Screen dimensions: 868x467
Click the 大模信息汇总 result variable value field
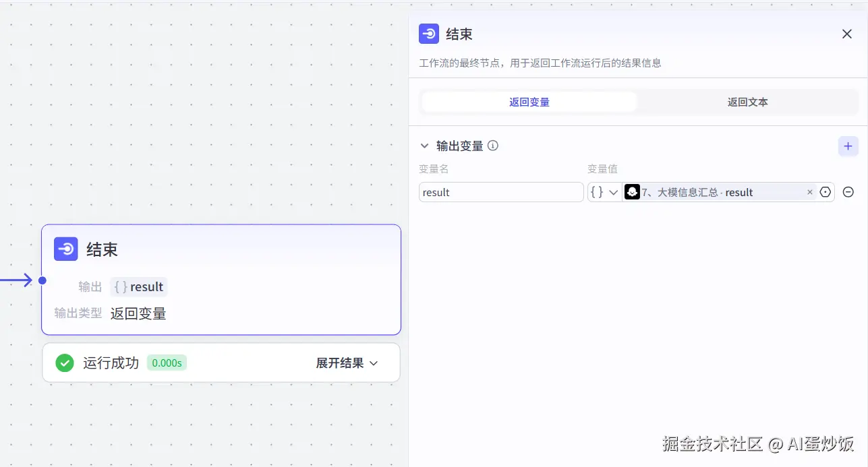pyautogui.click(x=720, y=192)
